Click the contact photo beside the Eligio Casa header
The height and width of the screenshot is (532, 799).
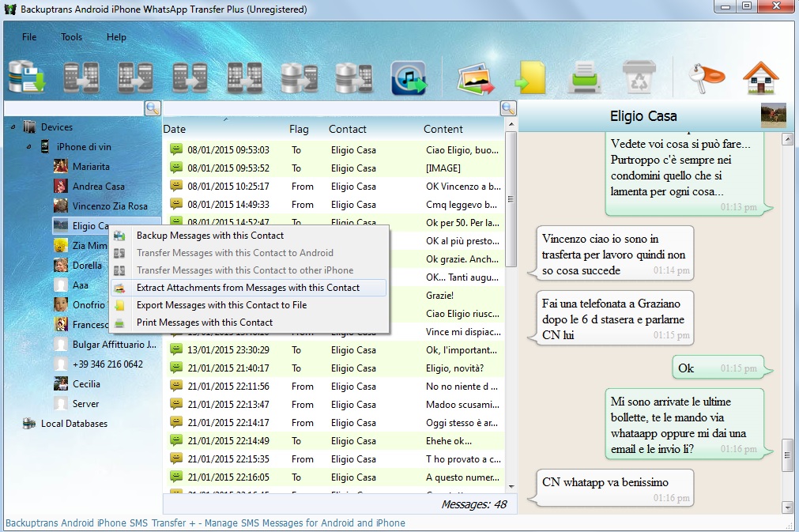[773, 115]
